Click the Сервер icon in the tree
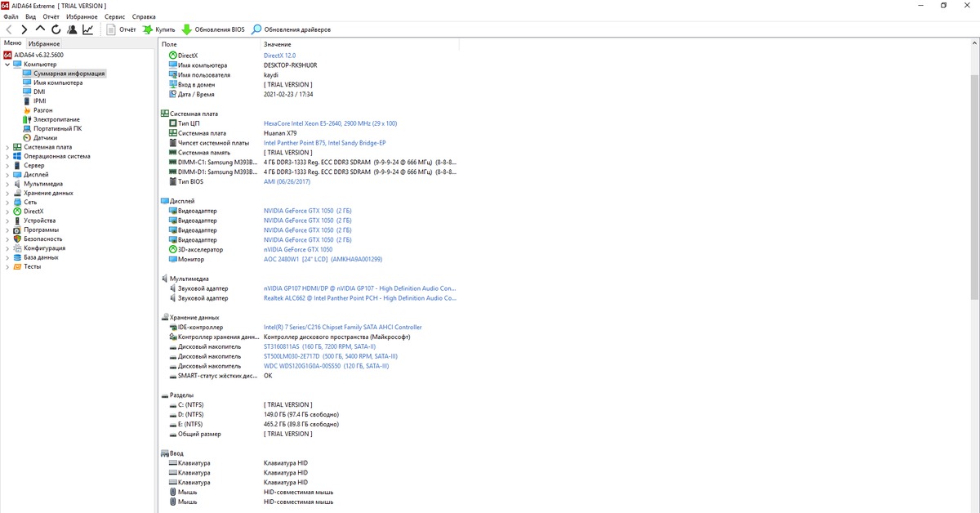The height and width of the screenshot is (513, 980). point(17,165)
